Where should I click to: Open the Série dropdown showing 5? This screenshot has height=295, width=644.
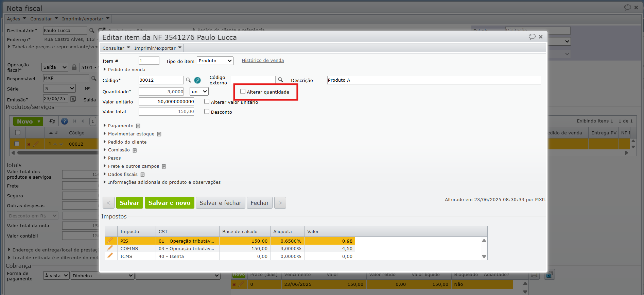pyautogui.click(x=59, y=88)
